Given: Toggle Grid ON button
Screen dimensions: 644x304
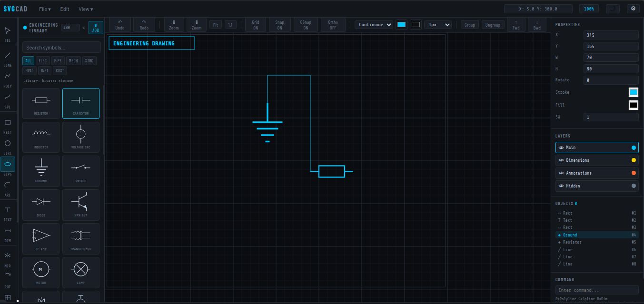Looking at the screenshot, I should [x=256, y=25].
